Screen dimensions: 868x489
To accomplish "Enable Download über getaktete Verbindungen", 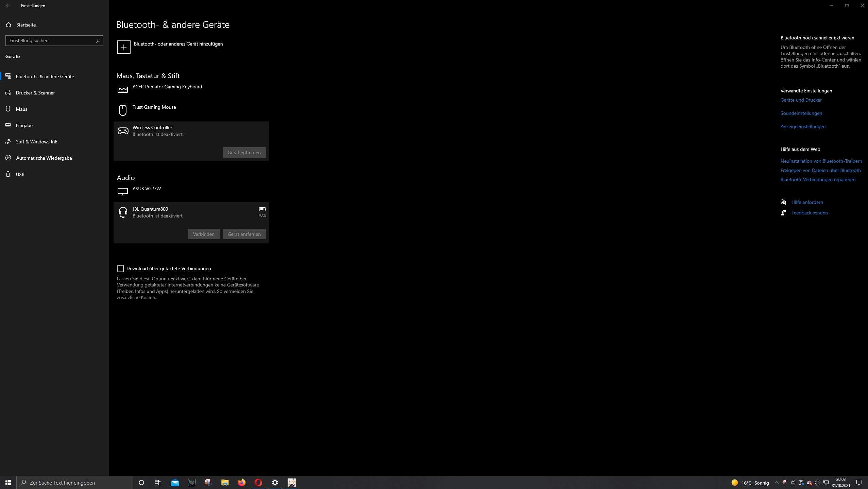I will point(120,268).
